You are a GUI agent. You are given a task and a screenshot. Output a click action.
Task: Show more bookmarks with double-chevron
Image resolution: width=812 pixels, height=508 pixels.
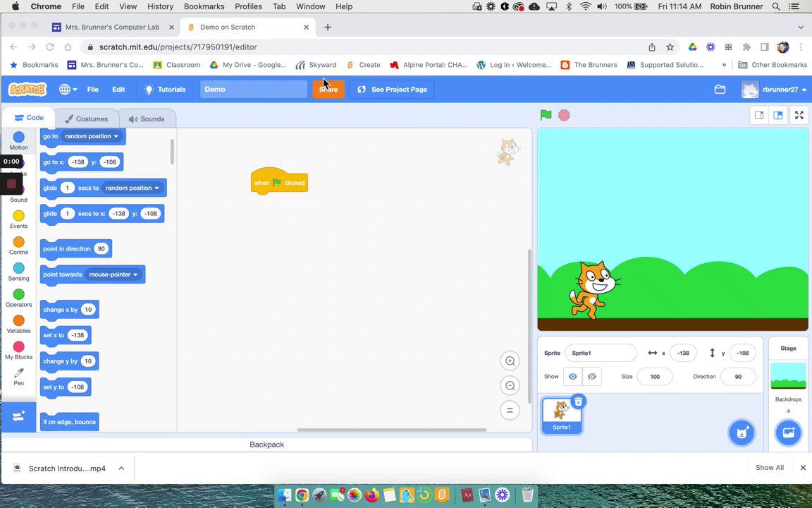tap(724, 65)
